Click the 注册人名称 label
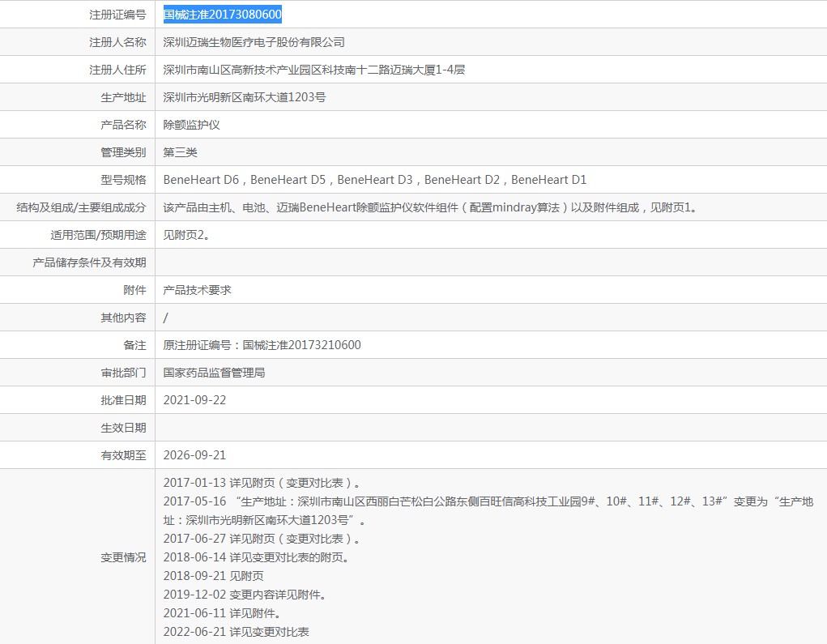Image resolution: width=827 pixels, height=644 pixels. coord(117,42)
